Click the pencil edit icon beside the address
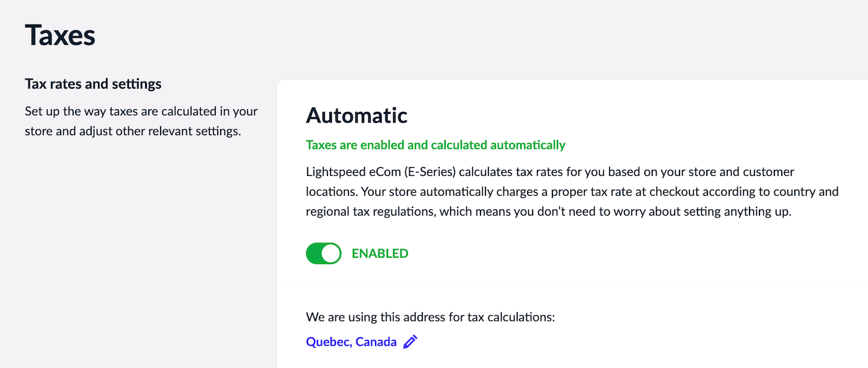The image size is (868, 368). click(x=410, y=341)
